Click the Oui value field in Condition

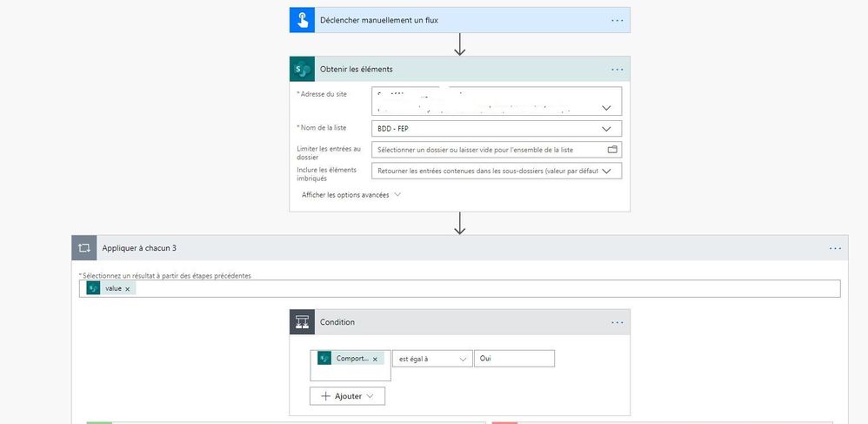[514, 359]
